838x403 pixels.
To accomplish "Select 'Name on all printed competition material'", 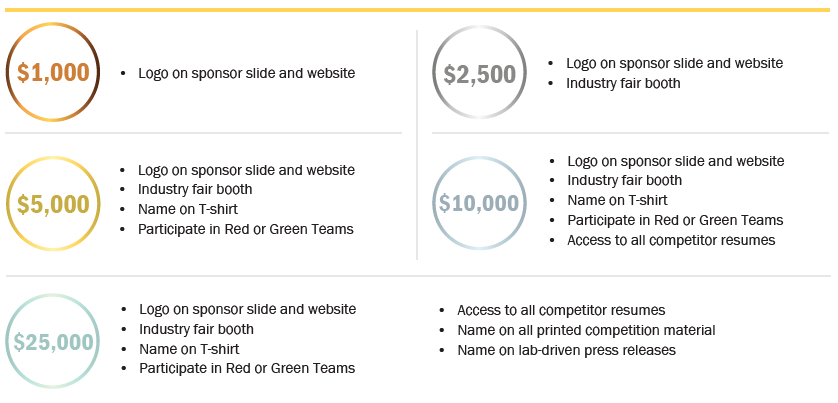I will pyautogui.click(x=586, y=331).
